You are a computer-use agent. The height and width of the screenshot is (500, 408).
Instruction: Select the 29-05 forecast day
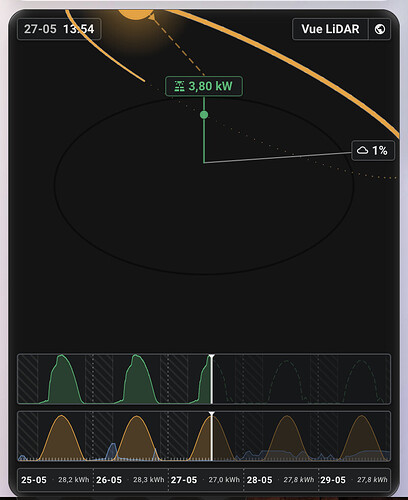354,480
